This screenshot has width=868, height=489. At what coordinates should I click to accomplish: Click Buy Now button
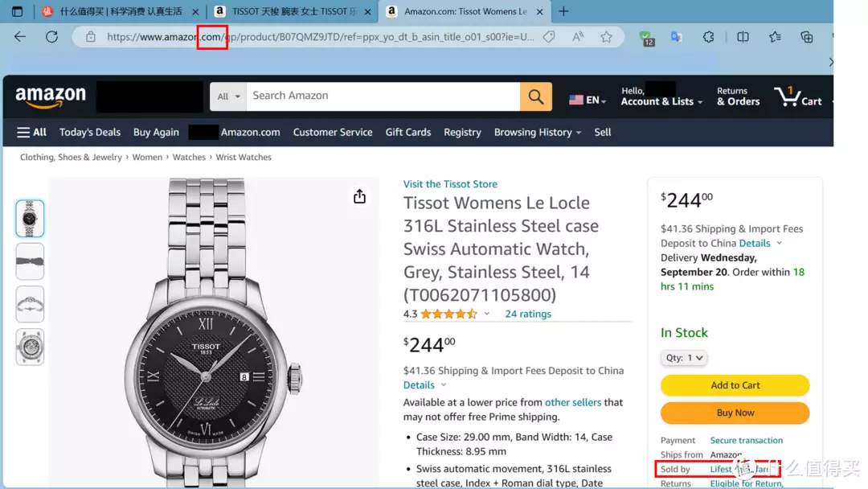point(735,413)
